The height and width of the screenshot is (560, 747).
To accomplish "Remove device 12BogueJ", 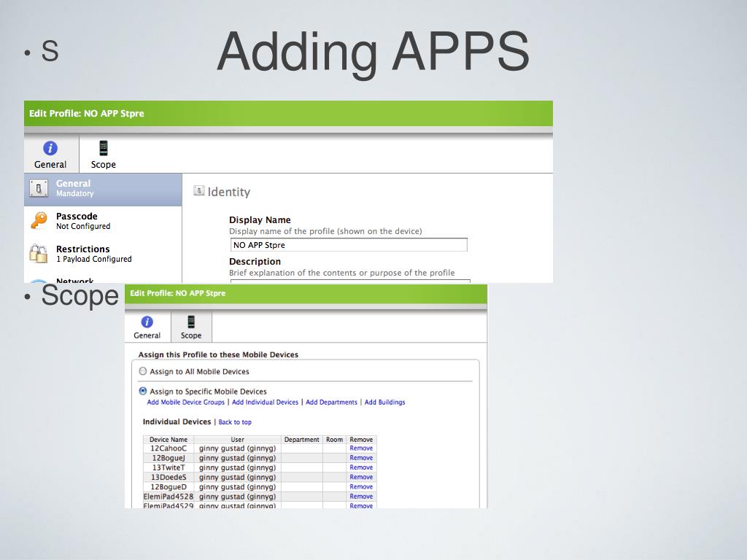I will pyautogui.click(x=361, y=458).
